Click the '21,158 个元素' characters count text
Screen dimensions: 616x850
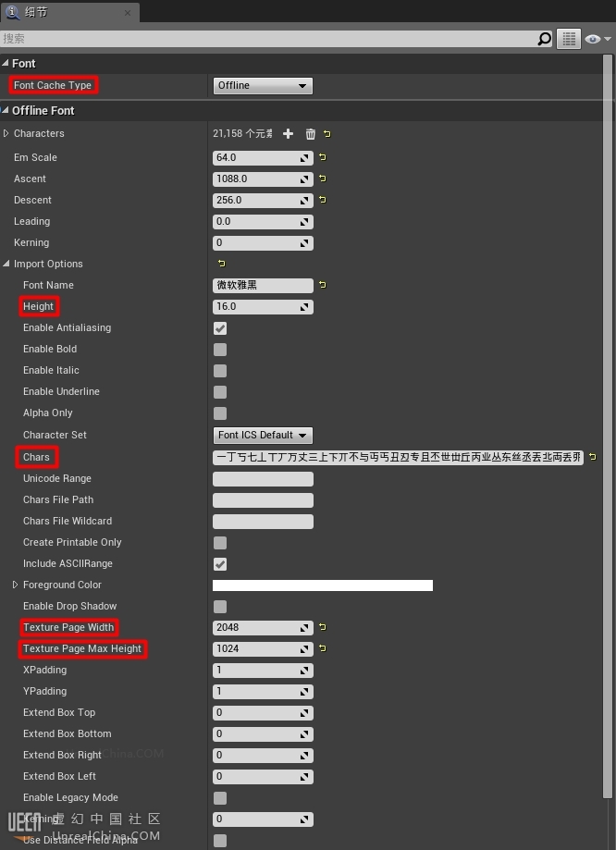[242, 133]
